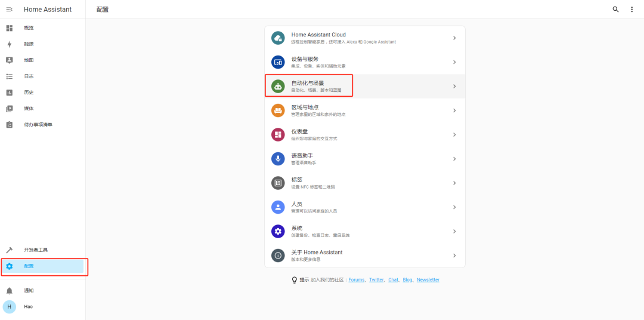This screenshot has width=644, height=320.
Task: Click the 语音助手 microphone icon
Action: [278, 159]
